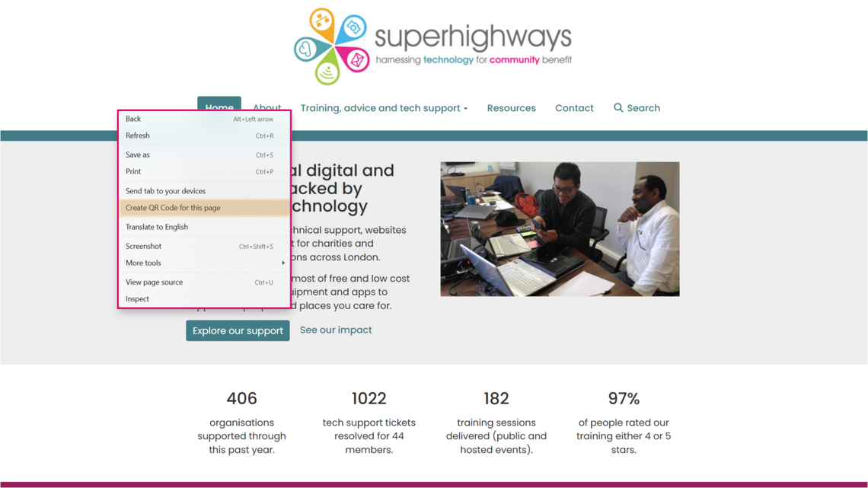Image resolution: width=868 pixels, height=488 pixels.
Task: Click Print in the context menu
Action: [133, 171]
